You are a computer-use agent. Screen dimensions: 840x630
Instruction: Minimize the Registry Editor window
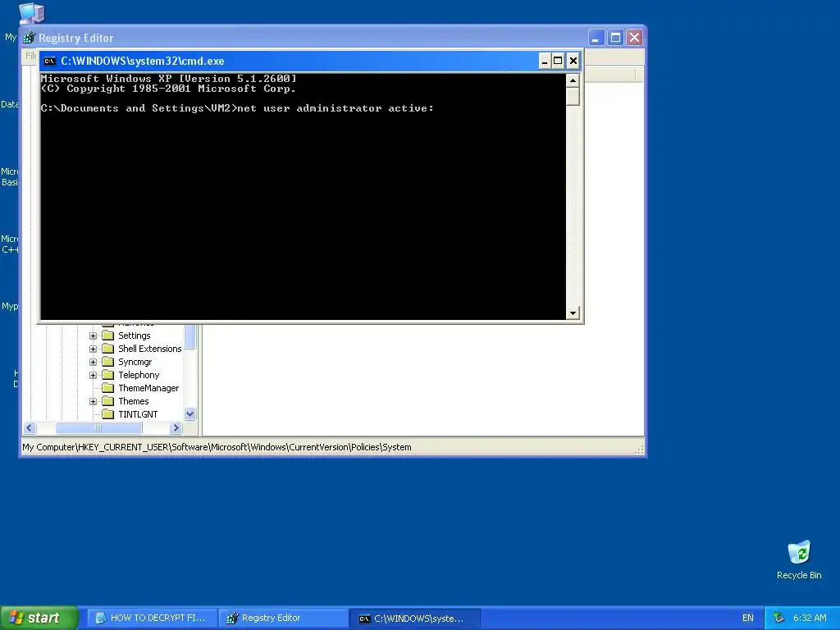tap(596, 38)
